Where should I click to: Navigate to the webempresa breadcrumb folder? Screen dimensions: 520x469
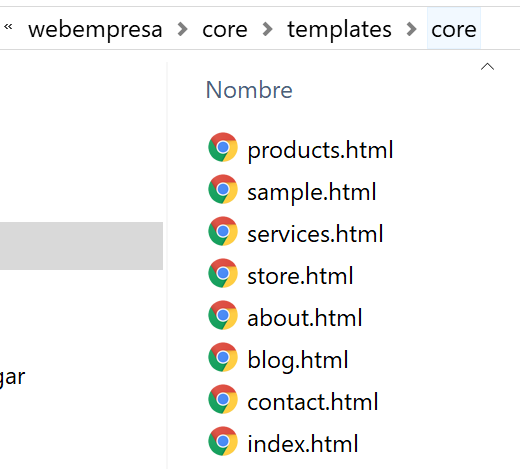[95, 30]
